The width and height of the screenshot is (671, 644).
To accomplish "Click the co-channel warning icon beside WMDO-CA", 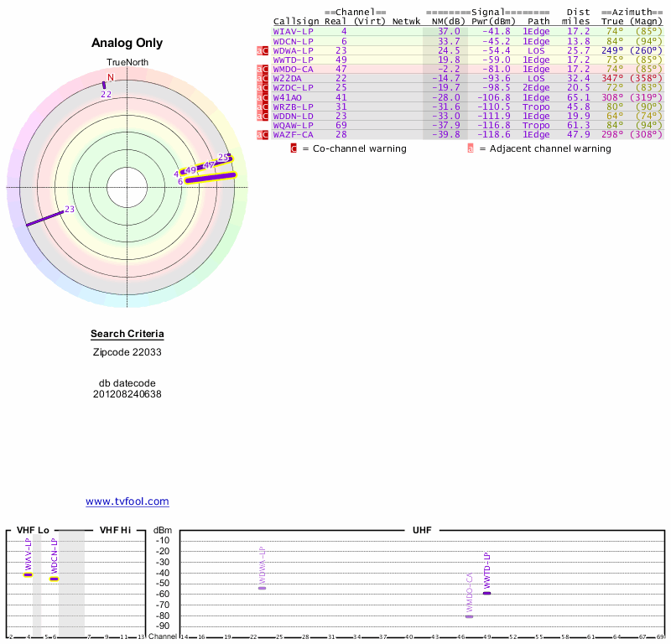I will [x=265, y=69].
